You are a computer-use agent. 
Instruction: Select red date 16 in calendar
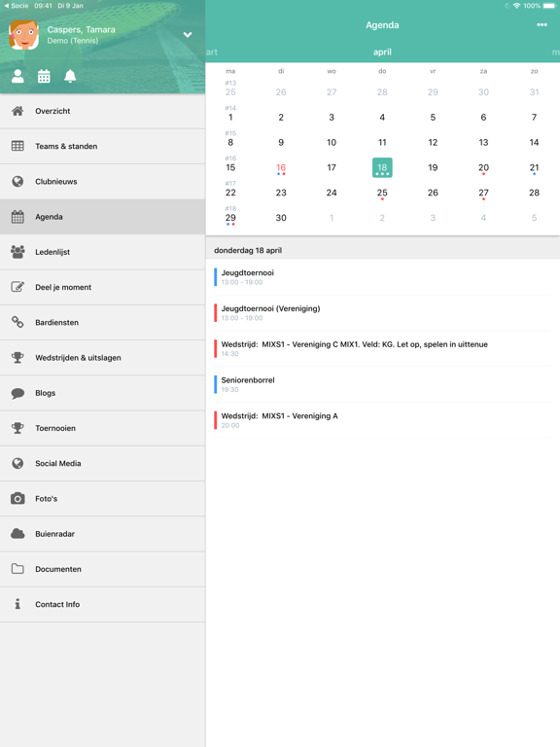[x=281, y=167]
